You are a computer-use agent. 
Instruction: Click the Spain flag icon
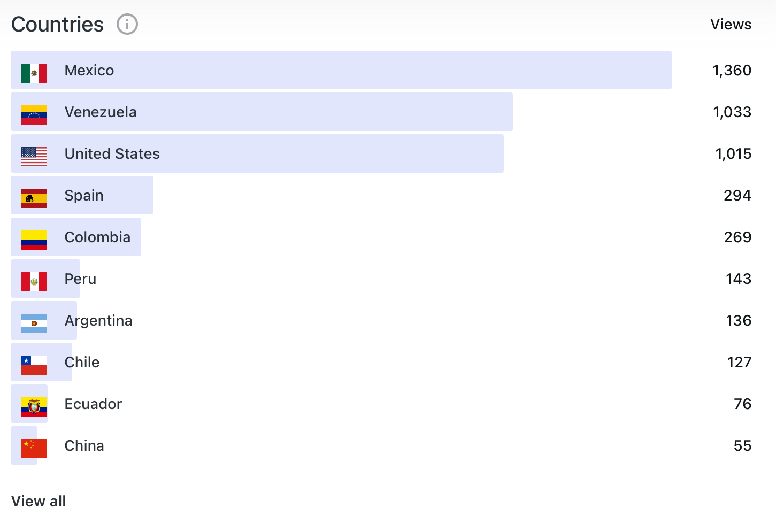point(34,198)
